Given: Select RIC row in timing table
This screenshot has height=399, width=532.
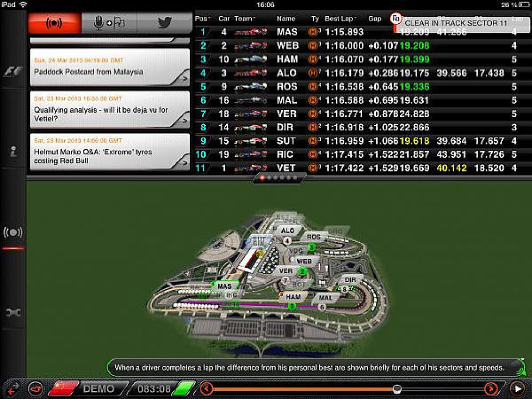Looking at the screenshot, I should click(x=362, y=155).
